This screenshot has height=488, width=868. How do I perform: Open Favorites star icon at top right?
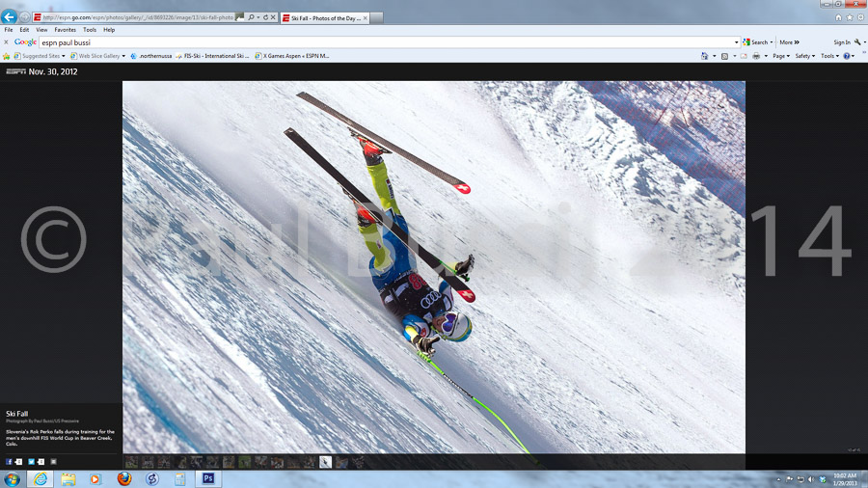click(x=849, y=17)
